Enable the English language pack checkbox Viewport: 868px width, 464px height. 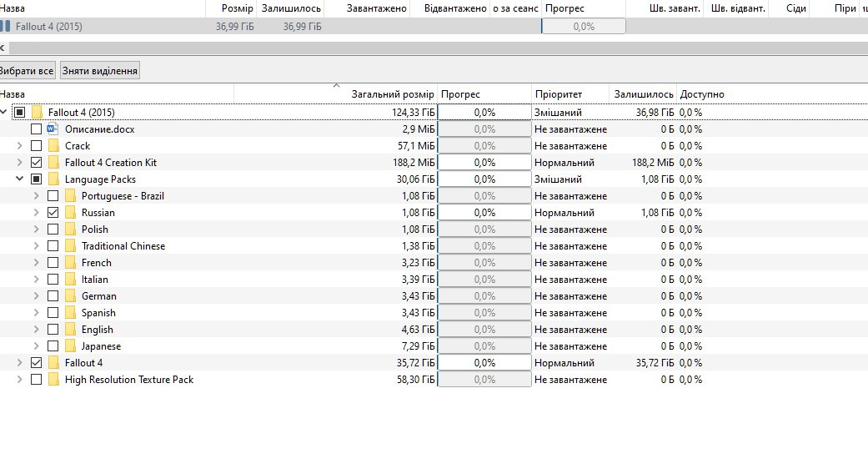tap(53, 330)
